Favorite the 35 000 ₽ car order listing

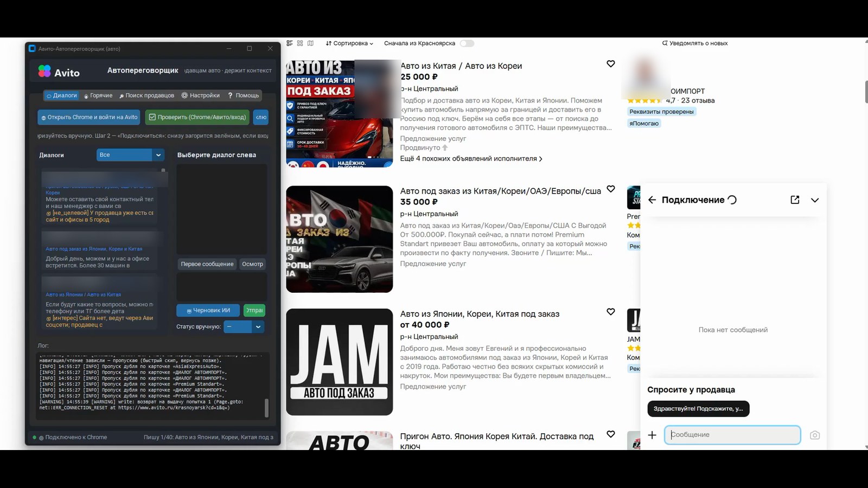611,189
